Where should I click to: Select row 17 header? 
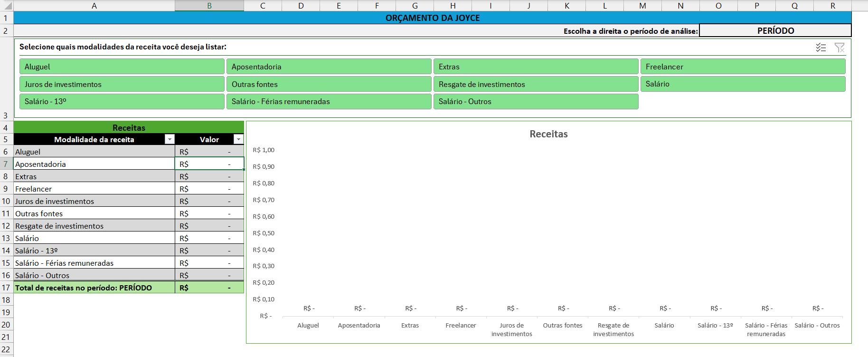(6, 288)
